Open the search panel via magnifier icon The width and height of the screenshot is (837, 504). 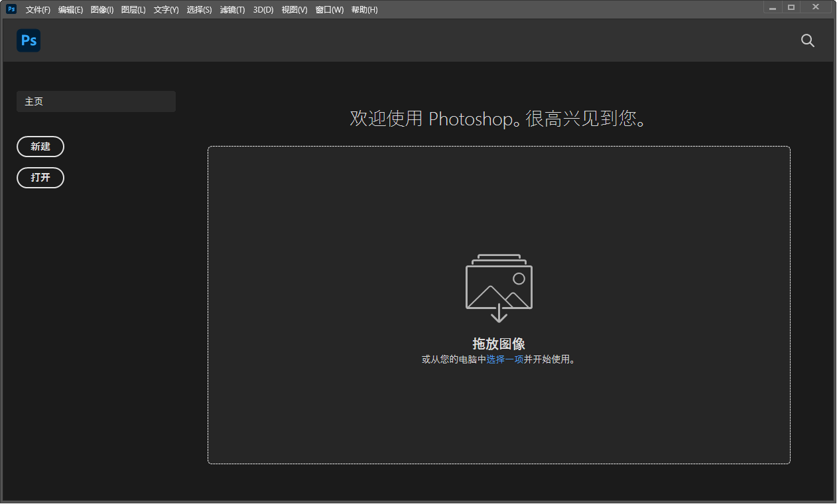coord(807,40)
